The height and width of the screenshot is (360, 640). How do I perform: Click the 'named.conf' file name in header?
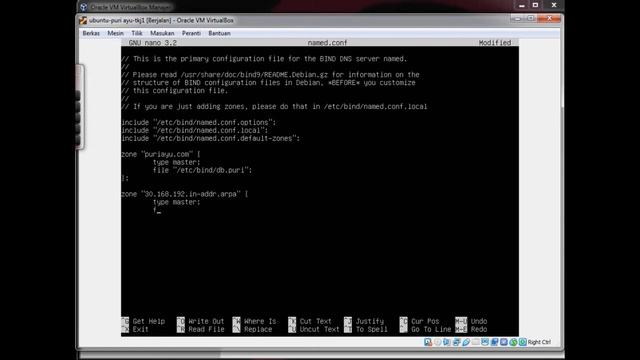[x=327, y=42]
